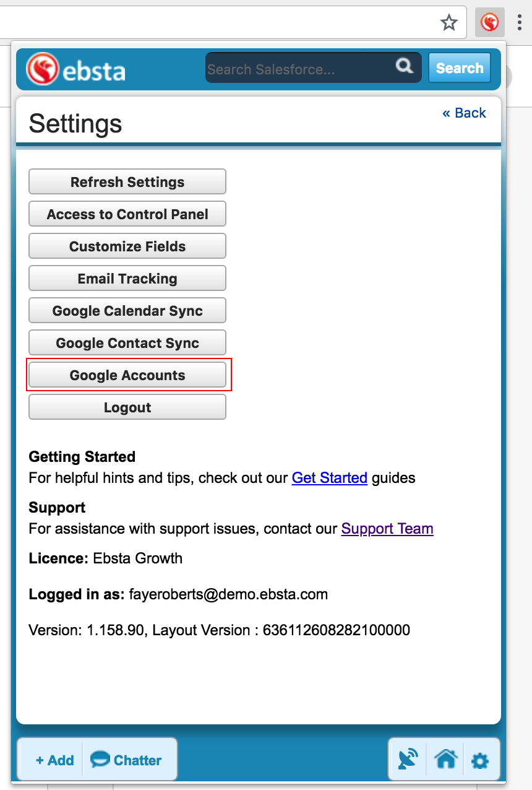Open the settings gear icon
Viewport: 532px width, 790px height.
tap(480, 760)
